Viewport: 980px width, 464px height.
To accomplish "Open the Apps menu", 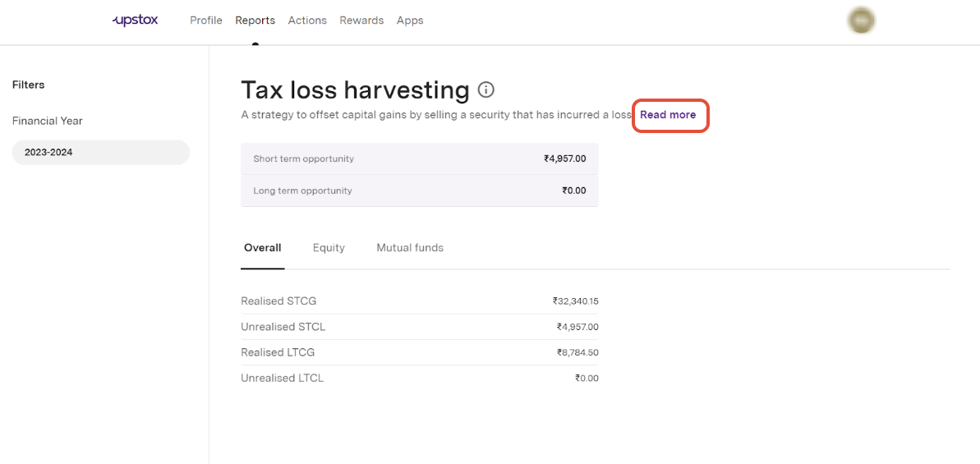I will click(x=410, y=21).
